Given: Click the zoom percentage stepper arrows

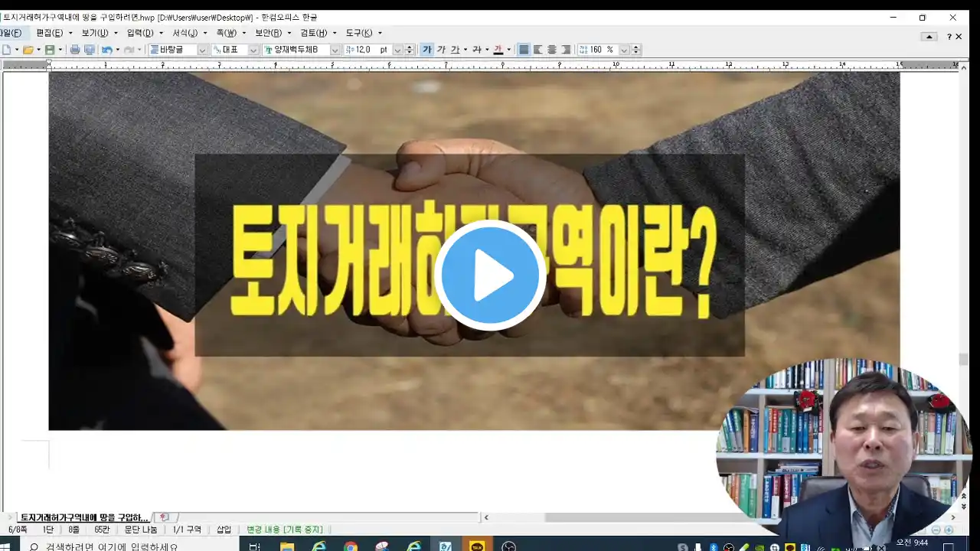Looking at the screenshot, I should coord(635,50).
